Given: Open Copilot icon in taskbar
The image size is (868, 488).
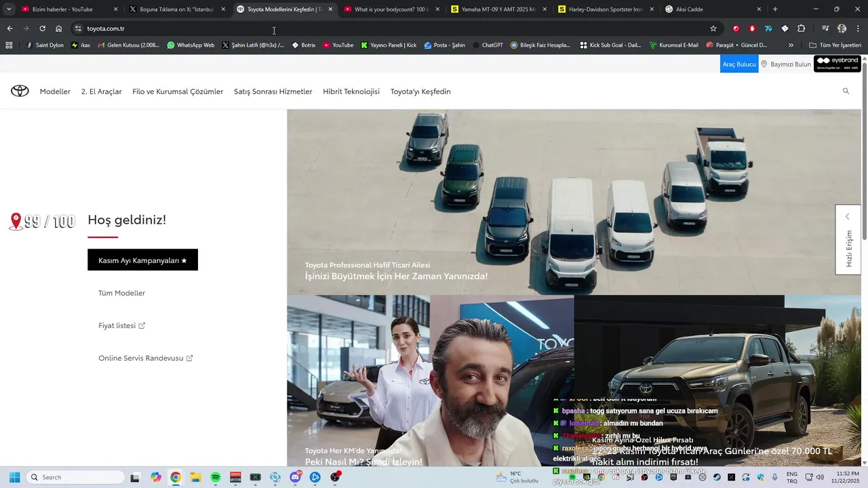Looking at the screenshot, I should tap(155, 477).
